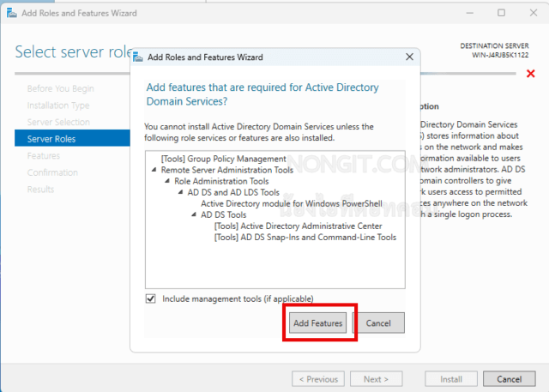Click the AD DS and AD LDS Tools label
Screen dimensions: 549x392
233,192
